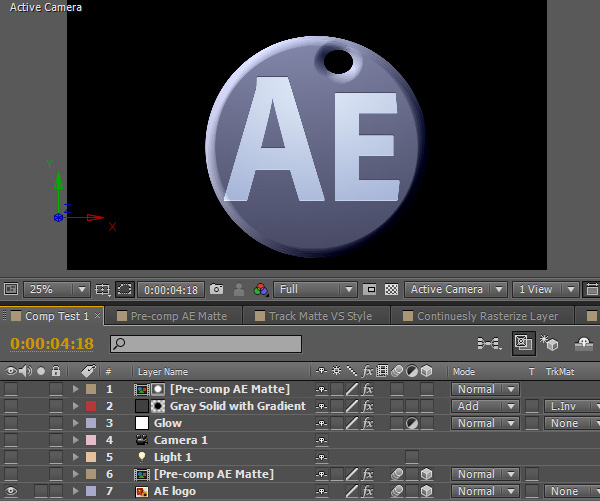Open blending mode dropdown set to Add
600x501 pixels.
[485, 407]
